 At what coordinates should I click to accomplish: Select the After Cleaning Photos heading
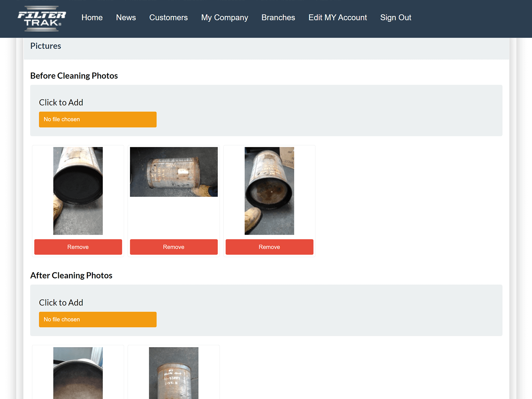71,276
